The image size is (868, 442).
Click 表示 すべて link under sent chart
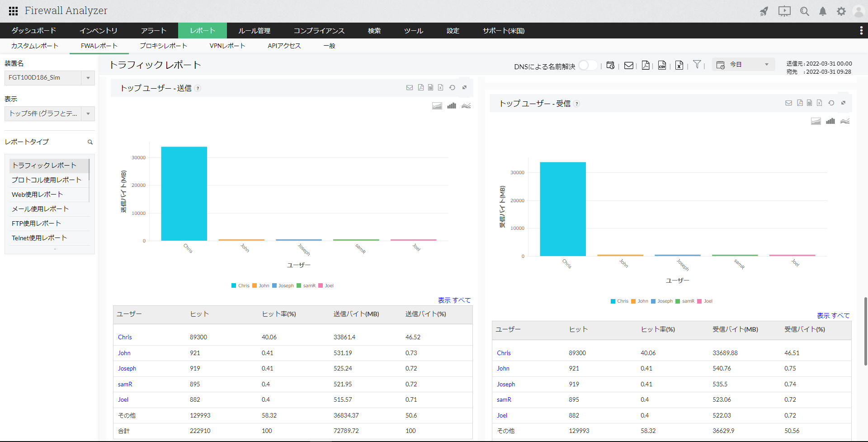[454, 300]
